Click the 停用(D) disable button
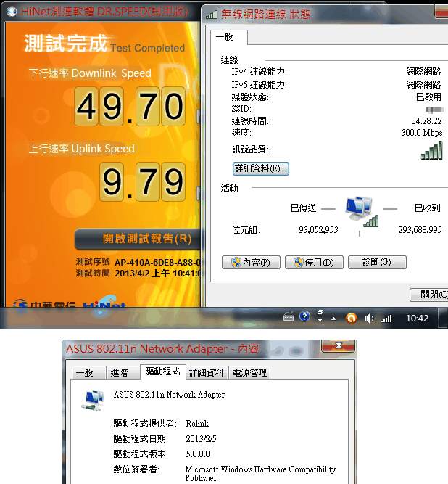448x484 pixels. tap(314, 263)
